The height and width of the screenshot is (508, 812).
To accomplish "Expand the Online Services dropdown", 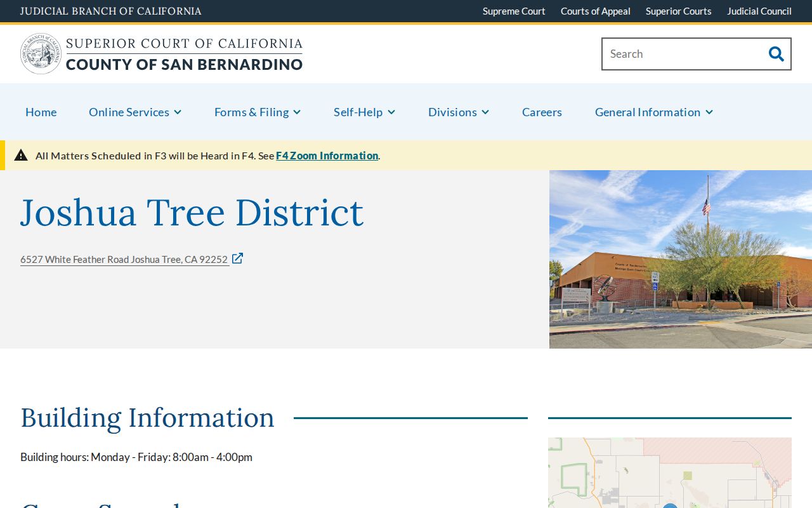I will click(135, 112).
